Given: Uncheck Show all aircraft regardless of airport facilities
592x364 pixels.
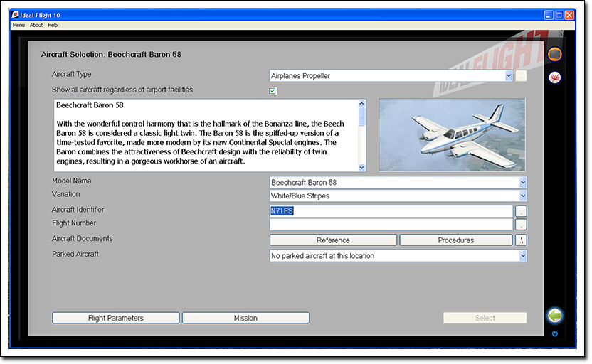Looking at the screenshot, I should [x=273, y=91].
